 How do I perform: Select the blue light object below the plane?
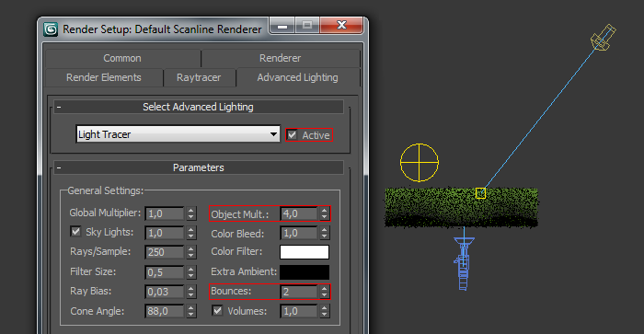464,263
